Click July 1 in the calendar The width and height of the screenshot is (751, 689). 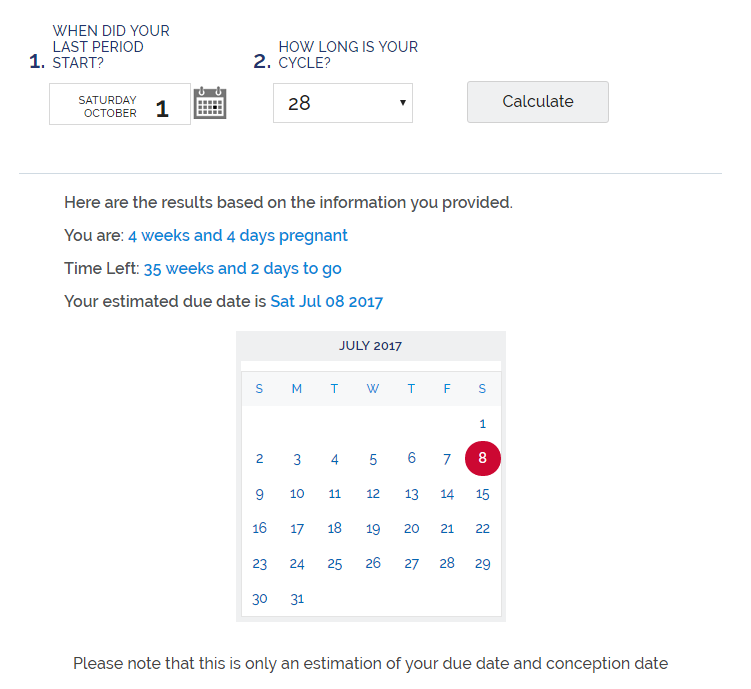point(483,424)
